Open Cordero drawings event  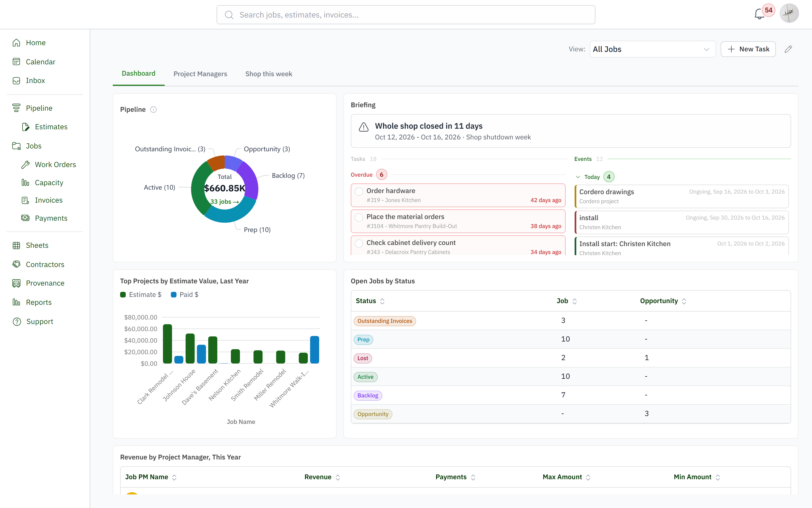pyautogui.click(x=681, y=196)
